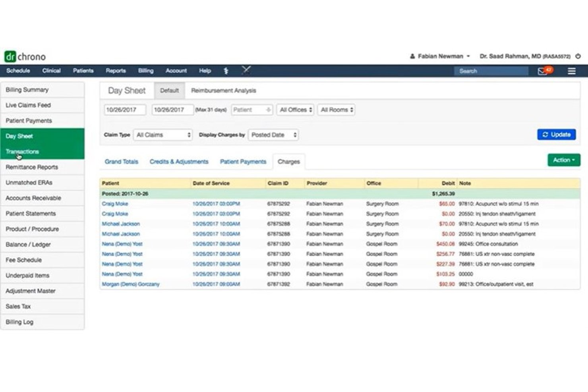The height and width of the screenshot is (392, 588).
Task: Open patient Morgan (Demo) Gorczany
Action: click(131, 284)
